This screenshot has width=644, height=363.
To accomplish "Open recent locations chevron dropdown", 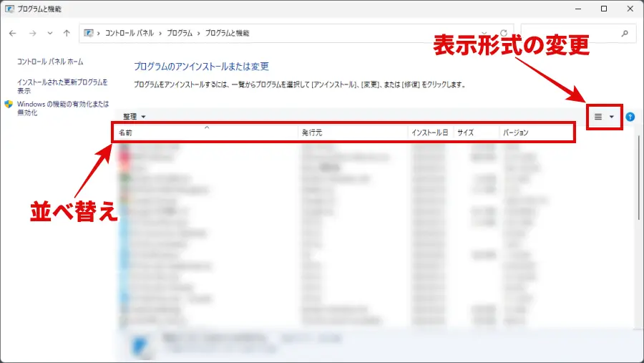I will [49, 34].
